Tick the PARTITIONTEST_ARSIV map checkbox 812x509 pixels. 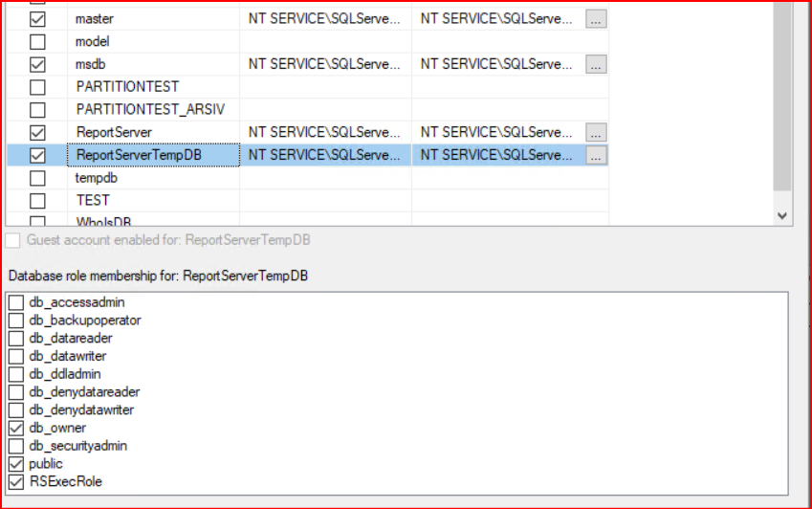[x=37, y=110]
